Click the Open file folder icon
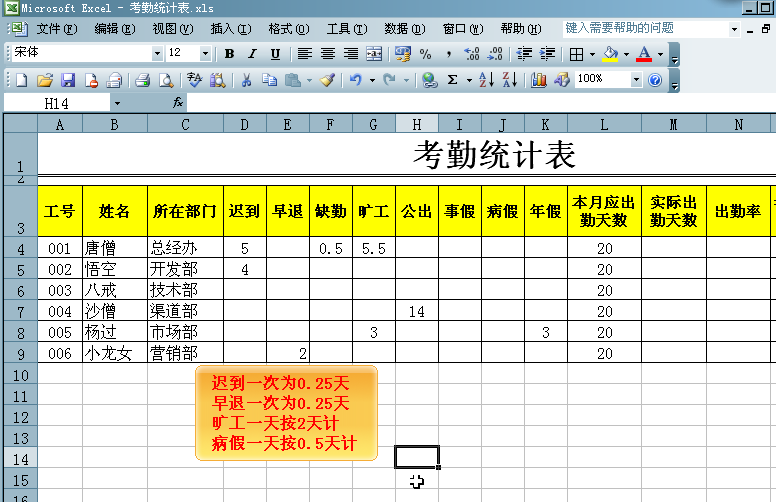The width and height of the screenshot is (776, 502). 45,80
